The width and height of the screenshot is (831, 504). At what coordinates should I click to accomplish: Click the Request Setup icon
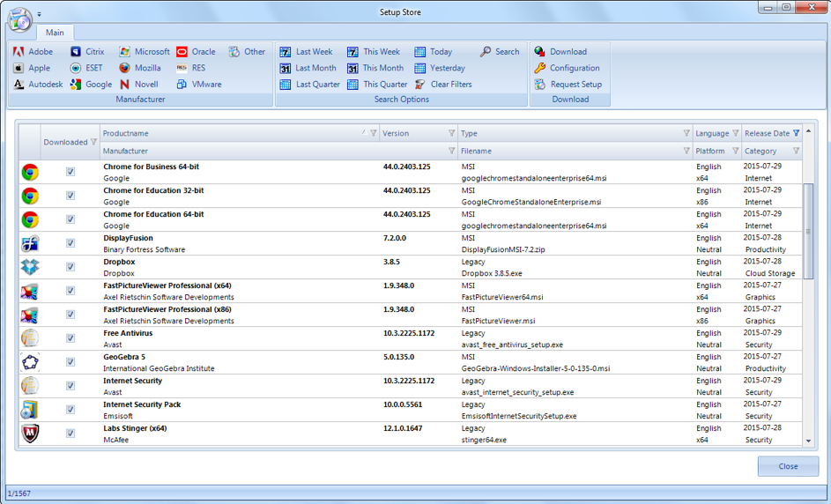[539, 85]
